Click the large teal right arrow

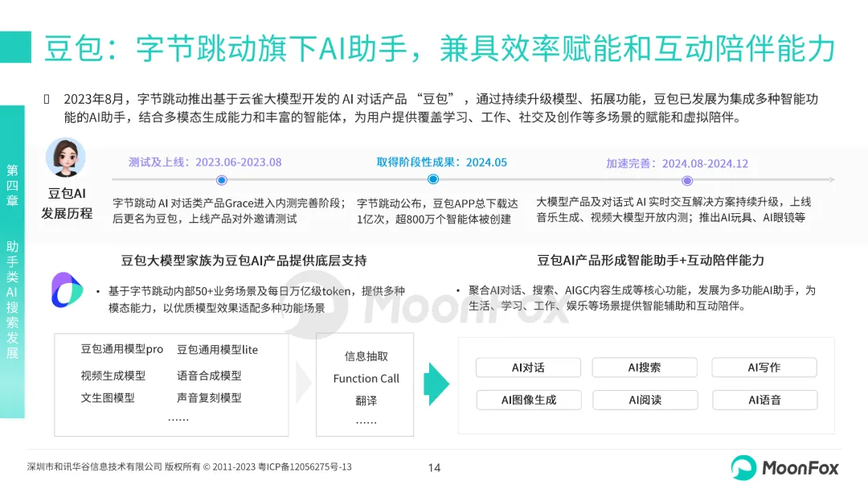tap(436, 384)
